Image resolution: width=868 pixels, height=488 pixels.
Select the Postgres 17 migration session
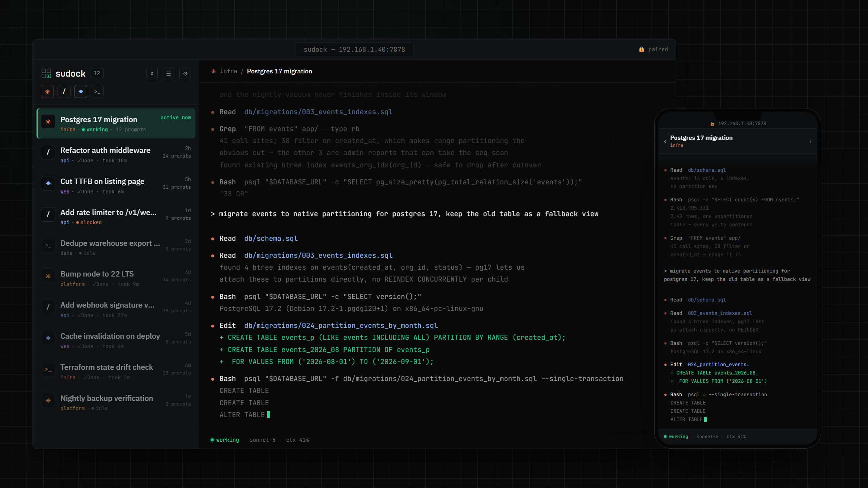tap(116, 123)
